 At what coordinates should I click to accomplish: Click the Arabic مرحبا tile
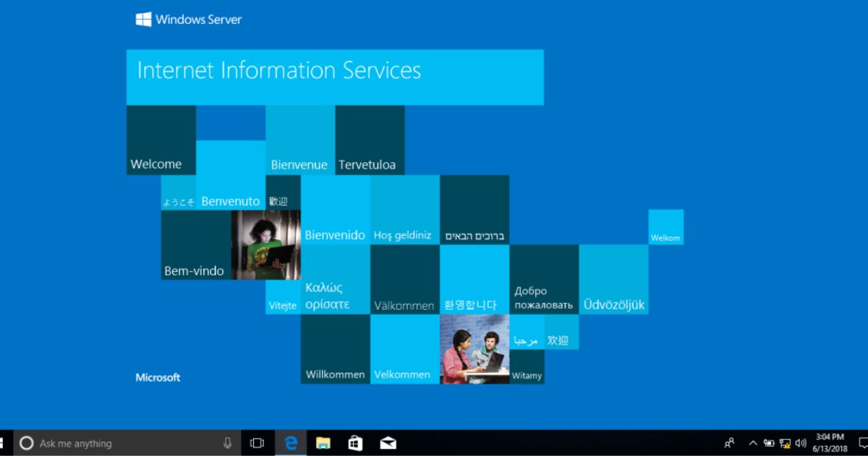point(527,332)
